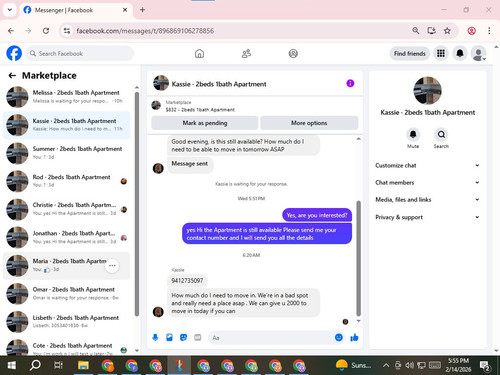Reload the page
This screenshot has width=500, height=375.
[46, 31]
